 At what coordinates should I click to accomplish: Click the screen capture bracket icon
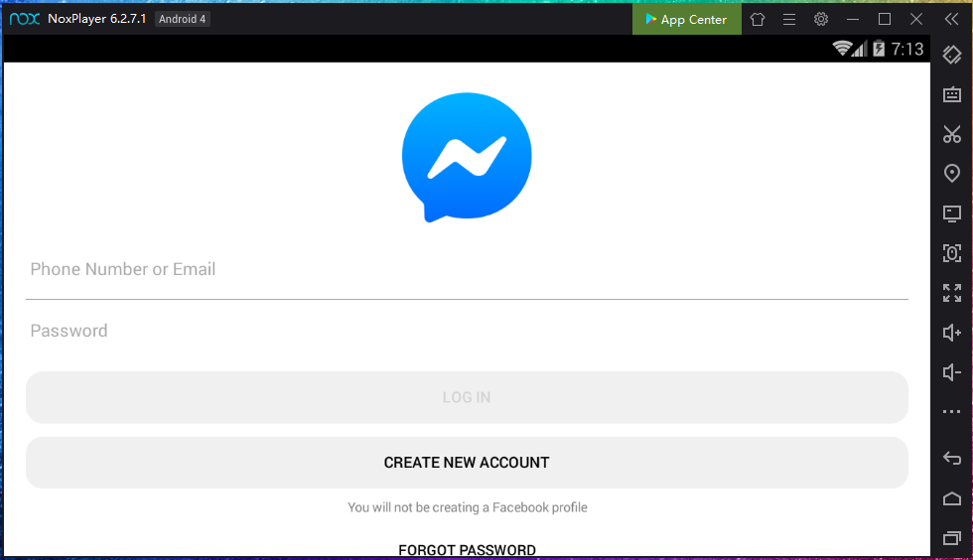click(x=952, y=253)
